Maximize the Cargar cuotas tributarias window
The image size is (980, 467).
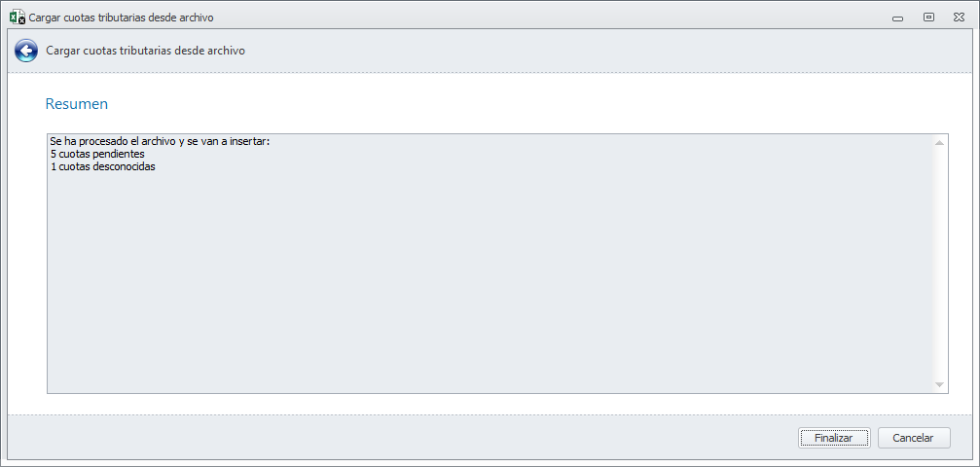928,17
